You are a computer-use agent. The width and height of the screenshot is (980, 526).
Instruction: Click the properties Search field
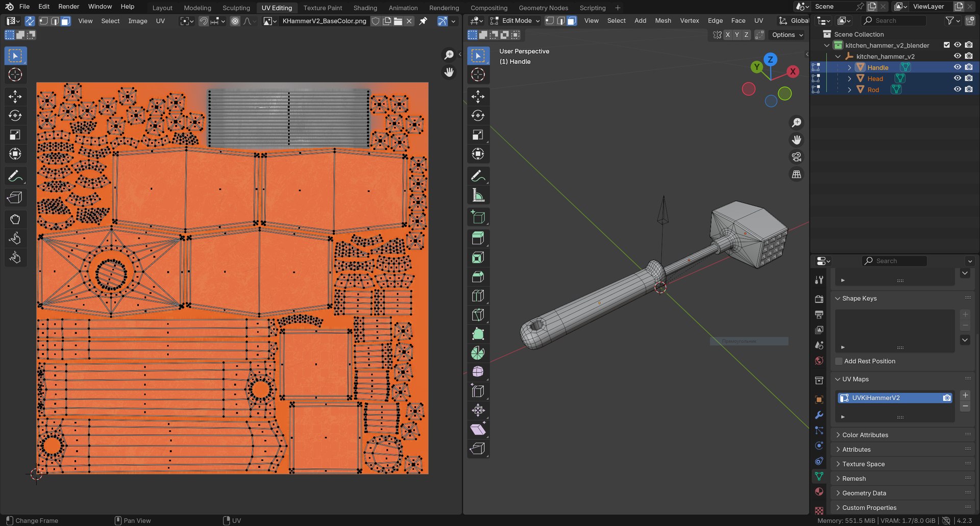pos(894,261)
